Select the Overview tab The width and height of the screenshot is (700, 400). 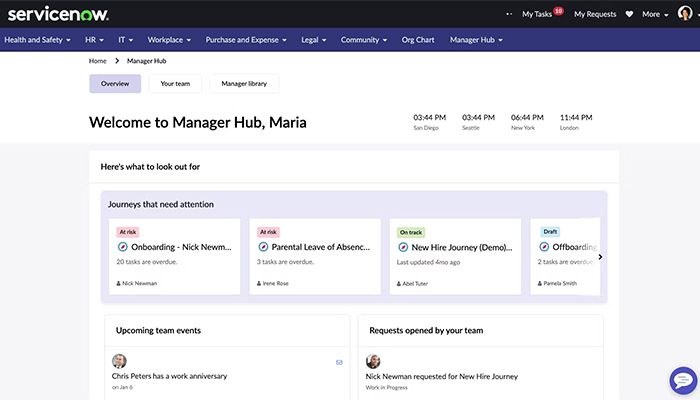click(115, 83)
